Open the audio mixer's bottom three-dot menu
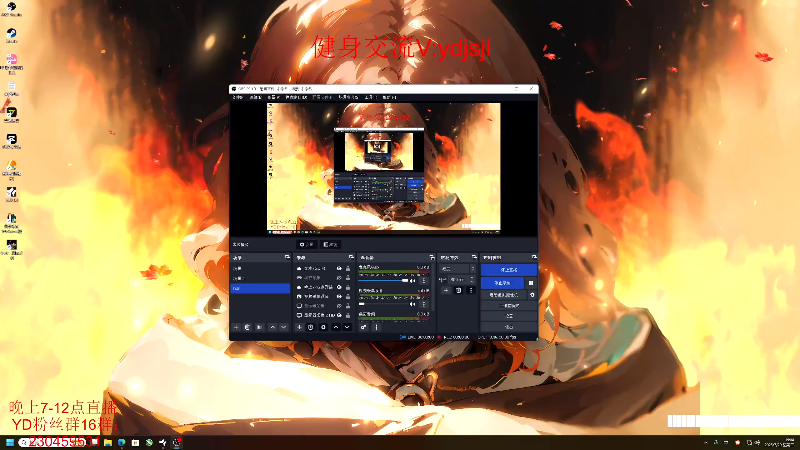This screenshot has width=800, height=450. (377, 327)
